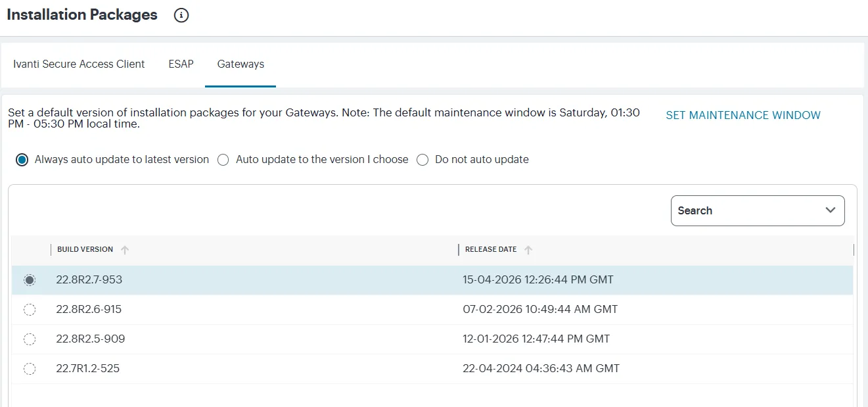Sort by Release Date arrow icon
This screenshot has width=868, height=407.
pos(528,250)
